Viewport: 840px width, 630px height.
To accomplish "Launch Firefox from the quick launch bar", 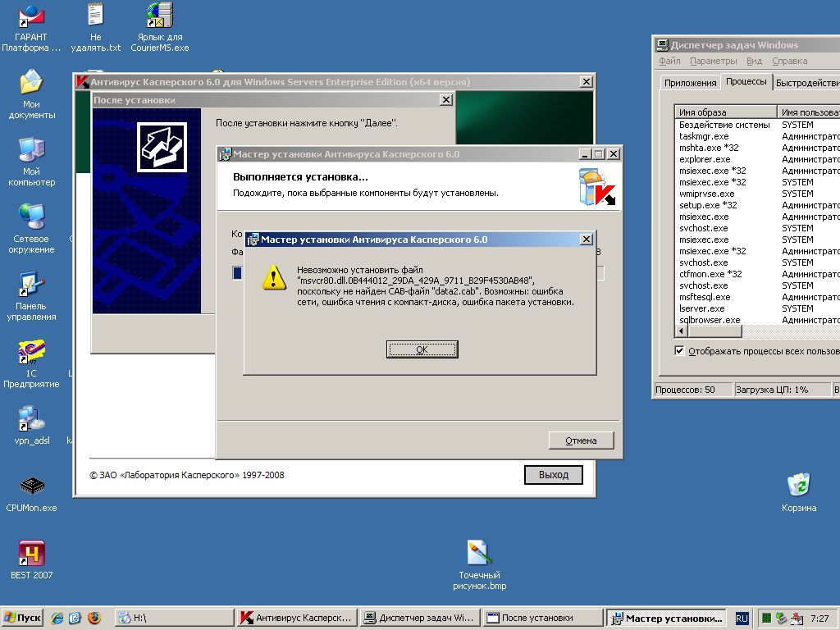I will (x=94, y=619).
